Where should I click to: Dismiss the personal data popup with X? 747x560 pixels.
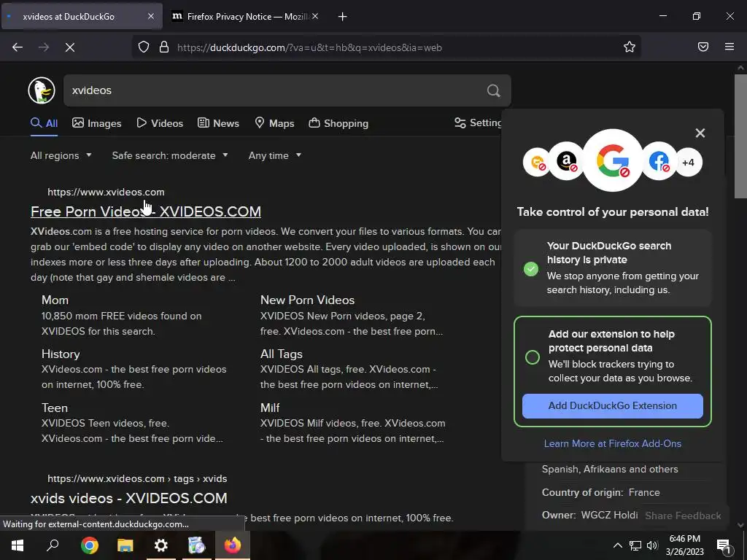(x=700, y=133)
